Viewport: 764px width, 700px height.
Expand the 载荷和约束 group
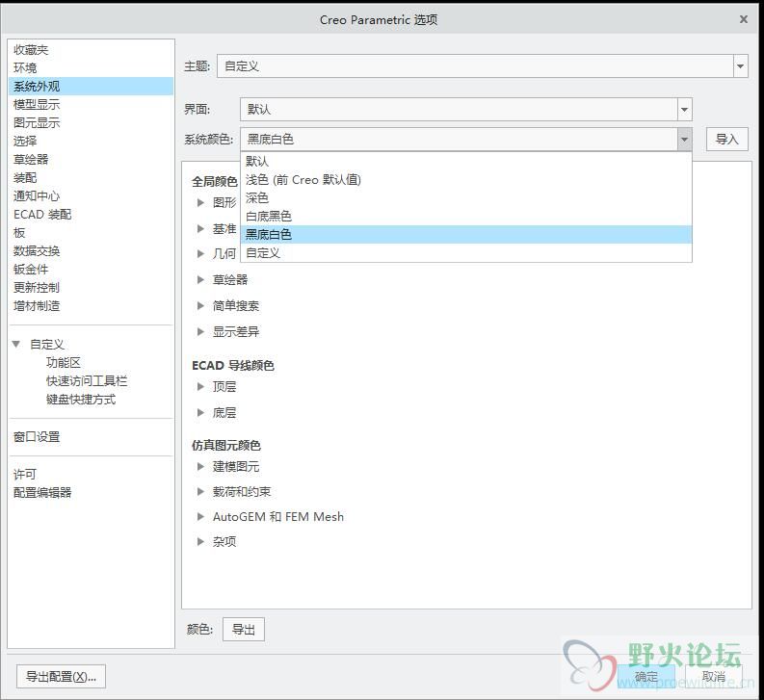(200, 491)
